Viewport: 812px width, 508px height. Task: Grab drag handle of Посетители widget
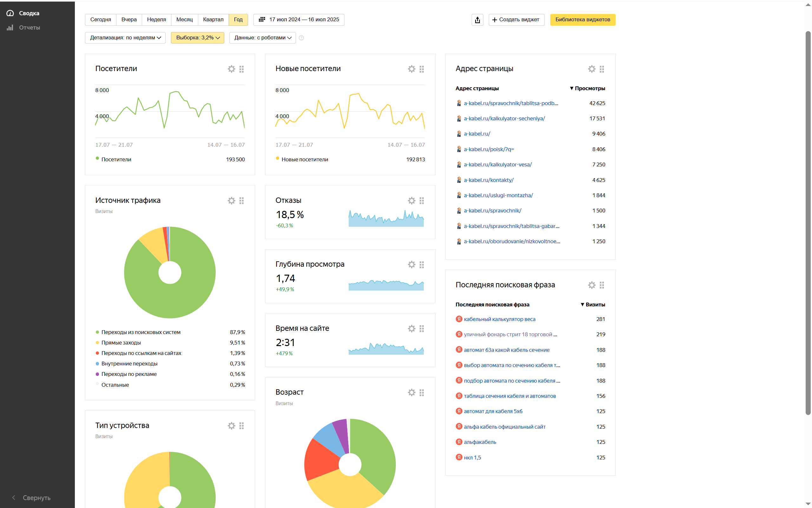pos(242,69)
